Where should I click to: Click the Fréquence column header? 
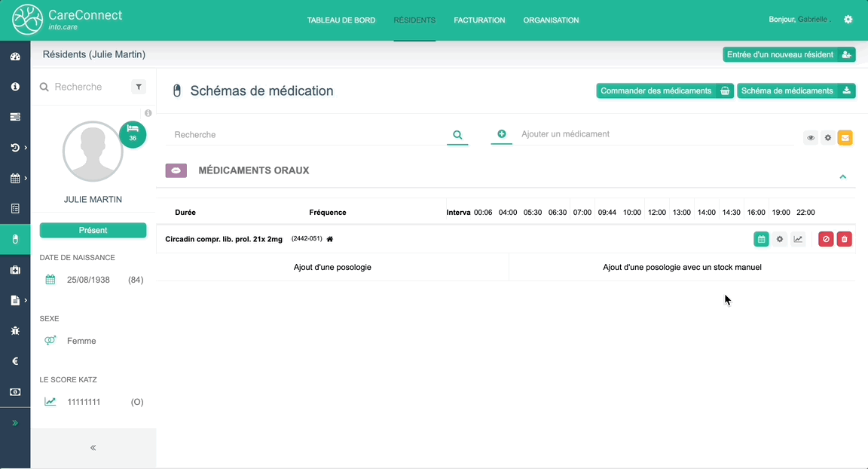(328, 212)
